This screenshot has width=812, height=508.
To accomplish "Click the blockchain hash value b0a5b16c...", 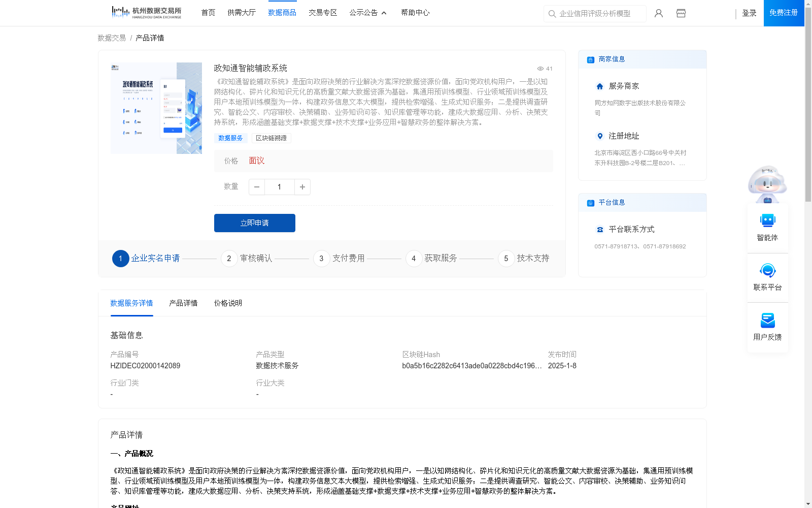I will click(472, 366).
